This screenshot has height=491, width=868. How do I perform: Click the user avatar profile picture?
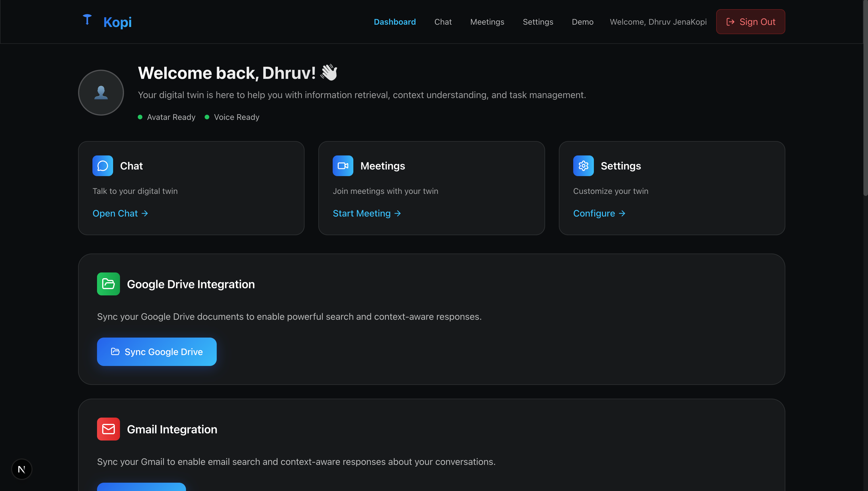(101, 93)
